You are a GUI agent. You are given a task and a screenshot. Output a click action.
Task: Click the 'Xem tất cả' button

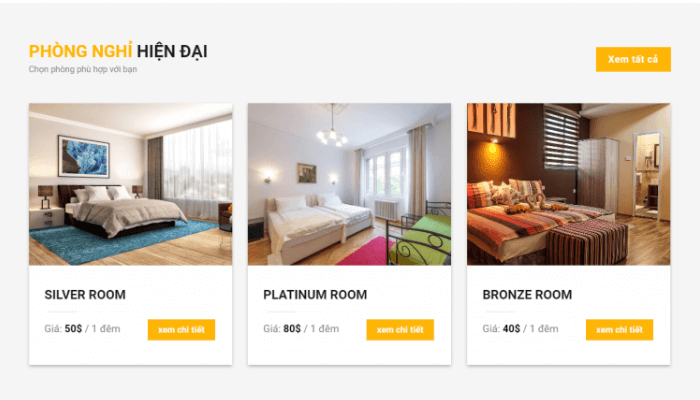pos(633,59)
